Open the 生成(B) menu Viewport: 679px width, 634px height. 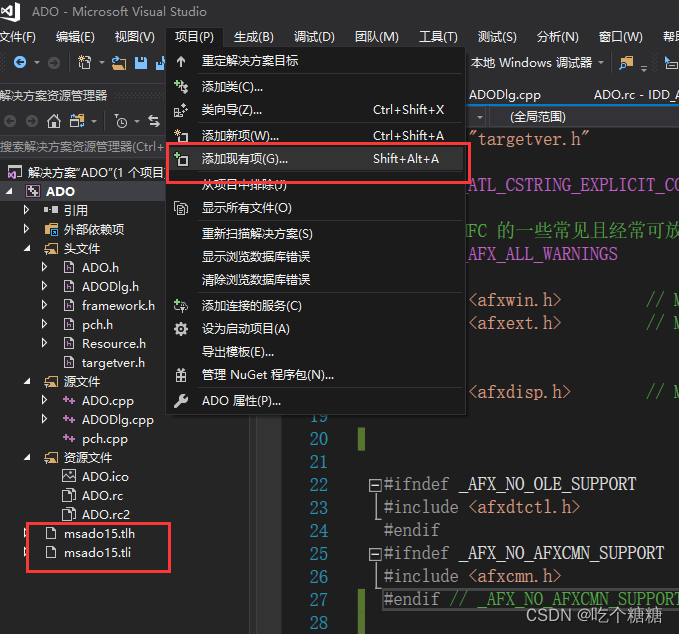(254, 37)
